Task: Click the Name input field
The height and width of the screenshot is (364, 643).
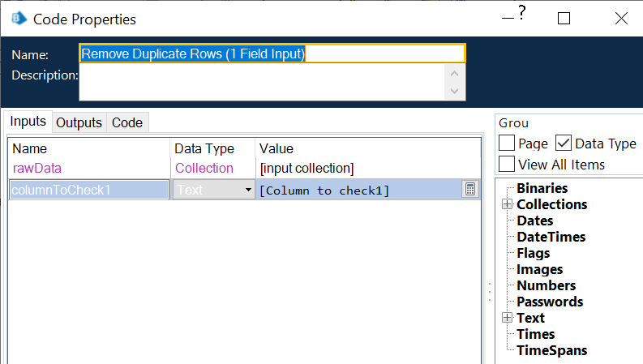Action: pyautogui.click(x=272, y=54)
